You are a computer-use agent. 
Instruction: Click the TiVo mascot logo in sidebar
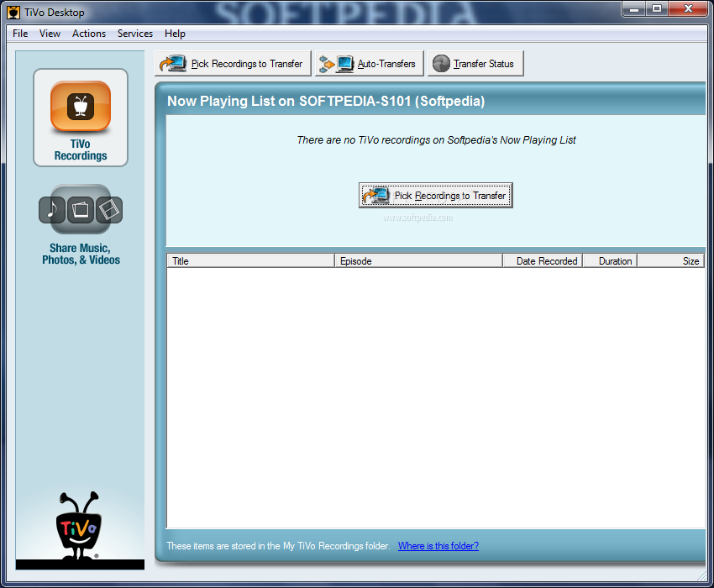(x=79, y=525)
